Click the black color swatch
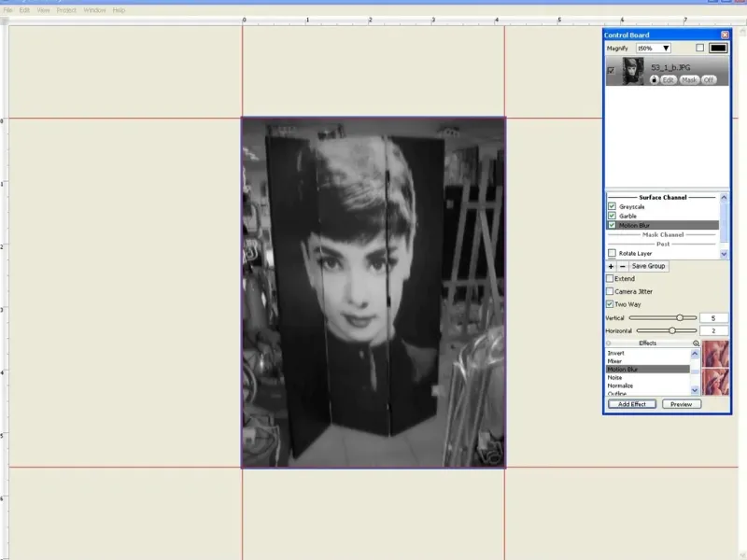 pyautogui.click(x=718, y=48)
